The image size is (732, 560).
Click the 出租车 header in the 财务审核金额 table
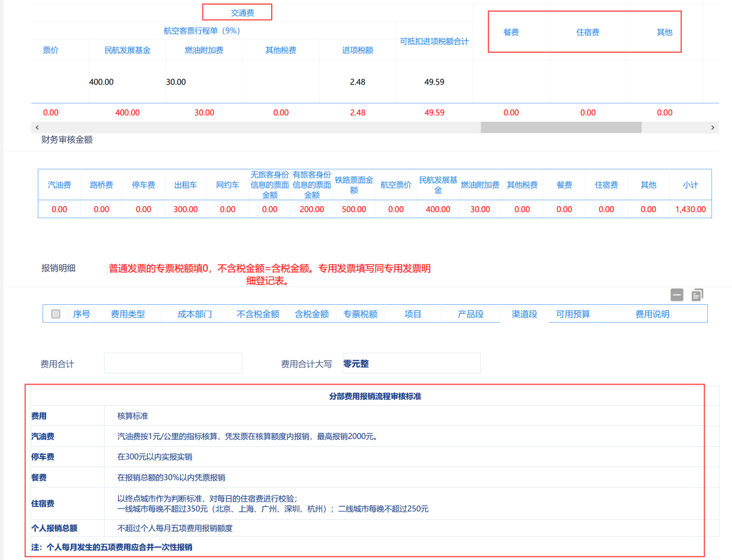186,185
